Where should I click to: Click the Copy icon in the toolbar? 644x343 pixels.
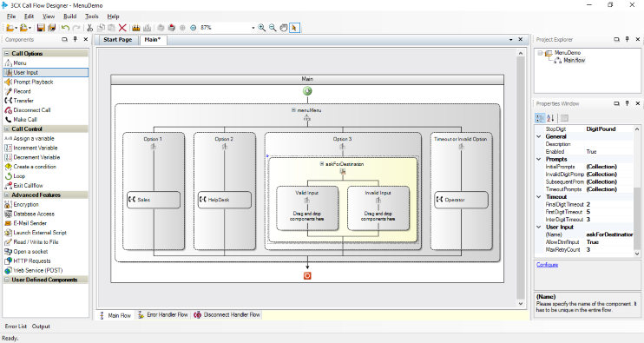coord(101,28)
